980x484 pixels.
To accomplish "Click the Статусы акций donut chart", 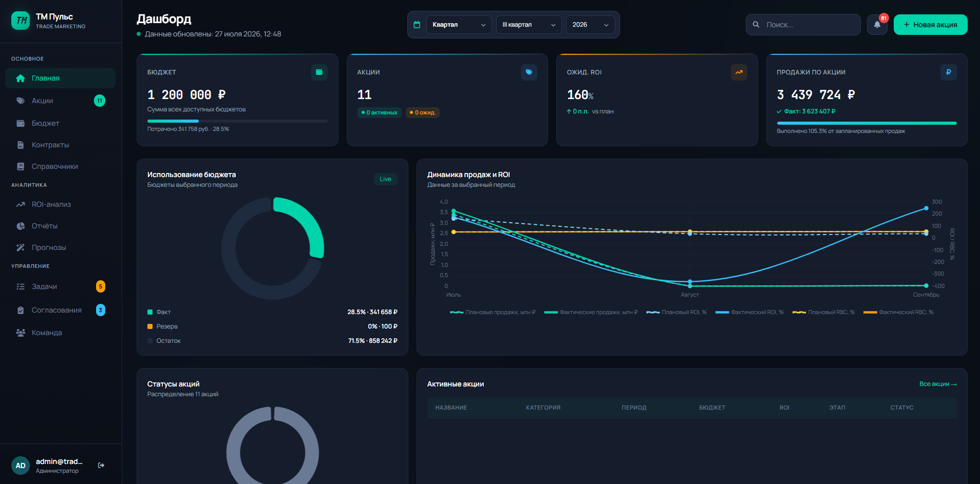I will click(x=273, y=446).
